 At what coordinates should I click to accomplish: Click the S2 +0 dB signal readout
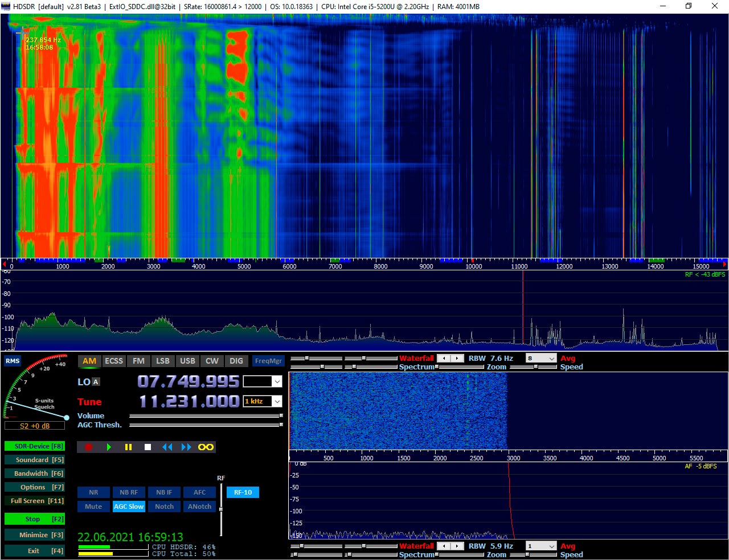point(35,426)
